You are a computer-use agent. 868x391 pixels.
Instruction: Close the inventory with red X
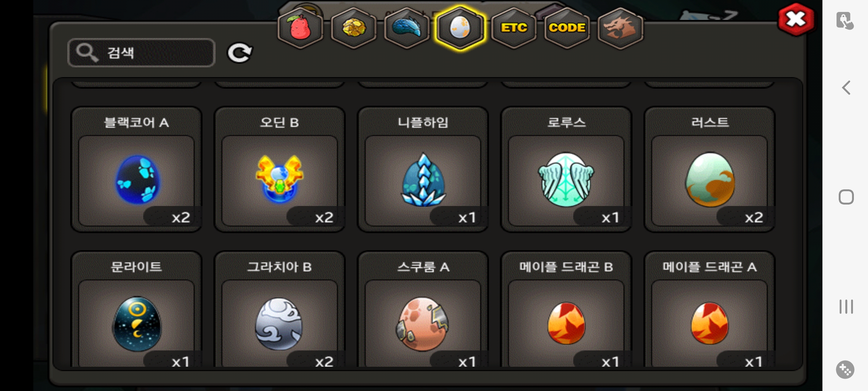[x=796, y=20]
